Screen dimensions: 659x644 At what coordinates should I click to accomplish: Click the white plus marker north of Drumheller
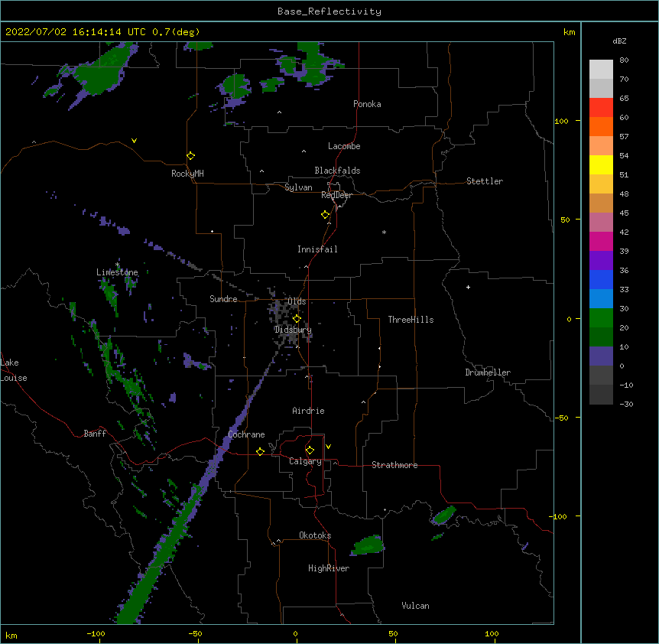click(468, 287)
